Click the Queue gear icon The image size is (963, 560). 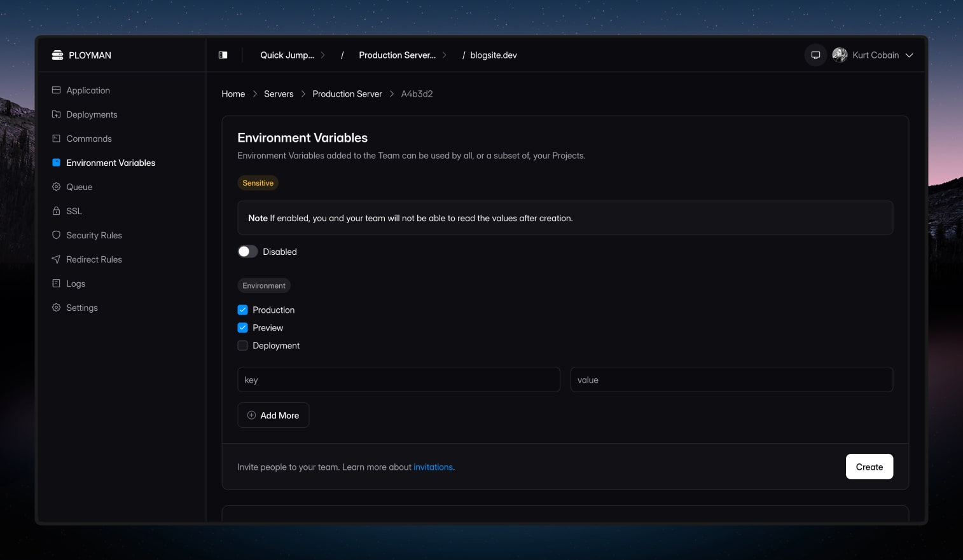[56, 187]
